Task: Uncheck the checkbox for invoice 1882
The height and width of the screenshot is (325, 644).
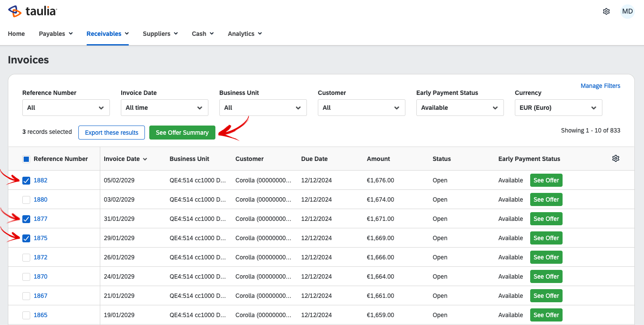Action: click(26, 181)
